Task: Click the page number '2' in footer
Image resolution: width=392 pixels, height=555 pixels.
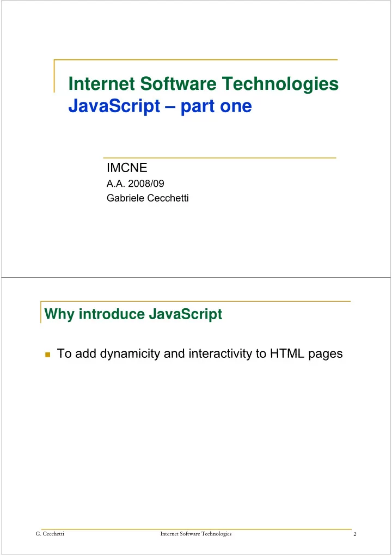Action: (355, 534)
